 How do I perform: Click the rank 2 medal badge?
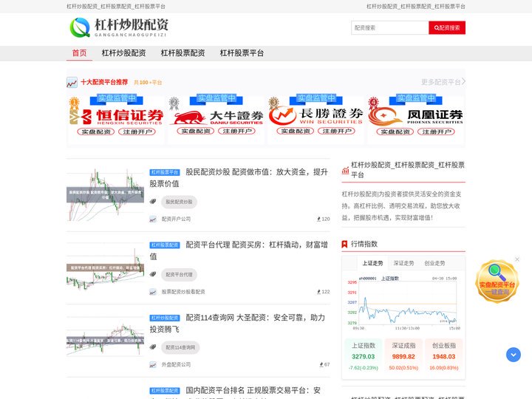(x=174, y=103)
